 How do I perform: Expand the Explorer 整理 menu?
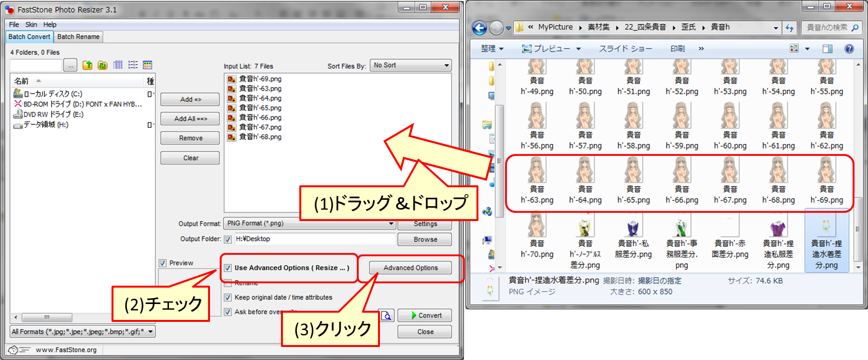492,48
